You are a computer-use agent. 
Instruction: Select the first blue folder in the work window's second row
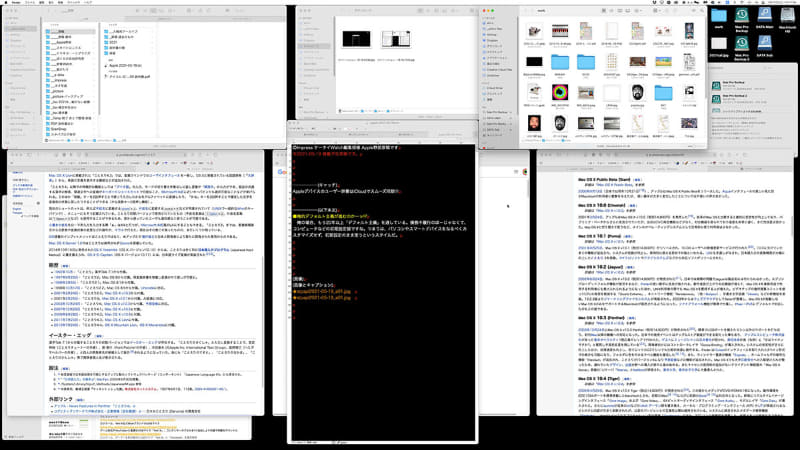tap(560, 62)
